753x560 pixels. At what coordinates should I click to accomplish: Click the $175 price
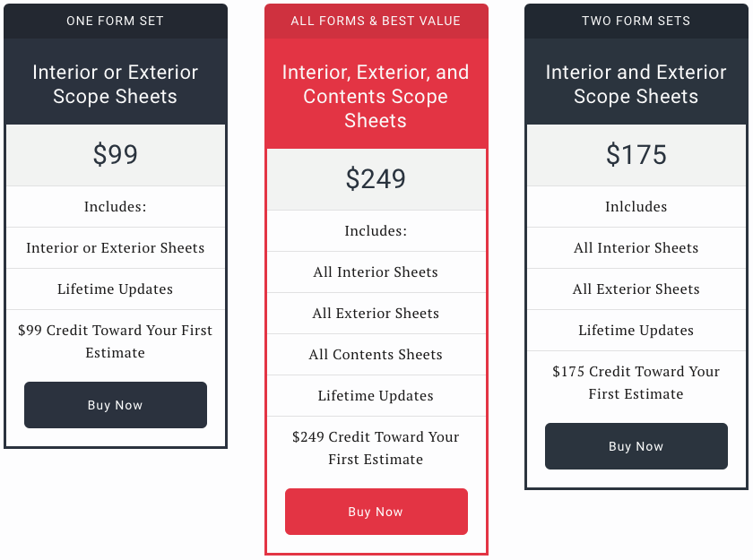[636, 155]
